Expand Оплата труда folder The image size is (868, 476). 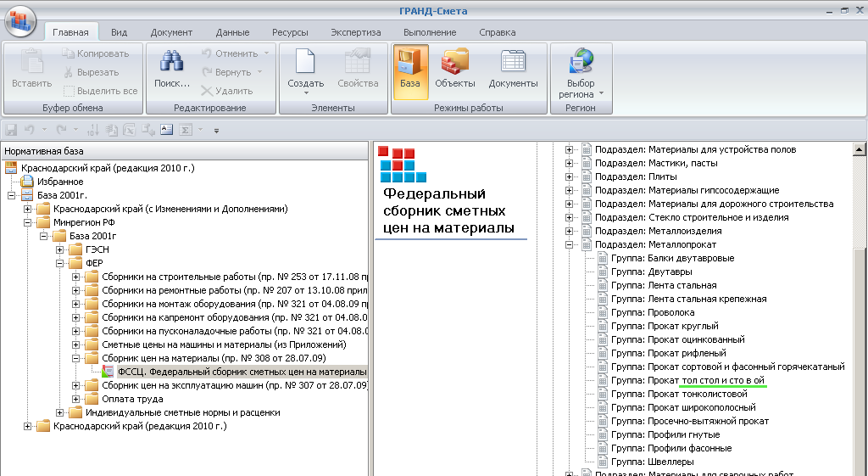click(75, 399)
